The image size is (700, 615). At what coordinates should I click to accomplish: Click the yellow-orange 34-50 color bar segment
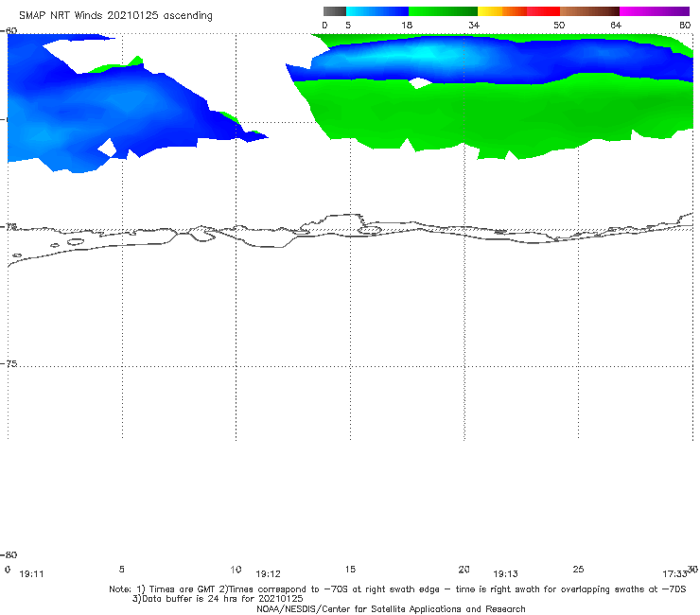(518, 11)
